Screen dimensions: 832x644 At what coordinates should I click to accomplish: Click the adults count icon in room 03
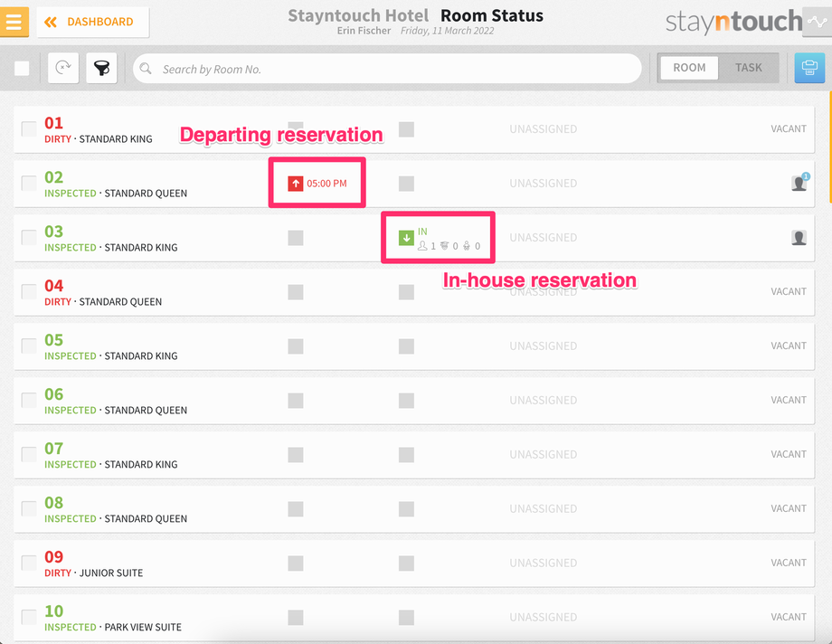(422, 246)
